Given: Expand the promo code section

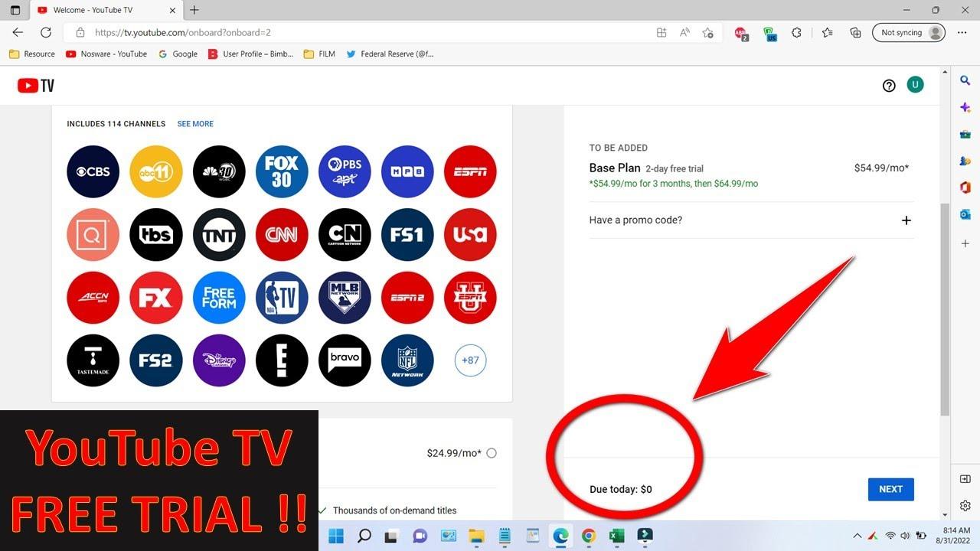Looking at the screenshot, I should click(x=906, y=220).
